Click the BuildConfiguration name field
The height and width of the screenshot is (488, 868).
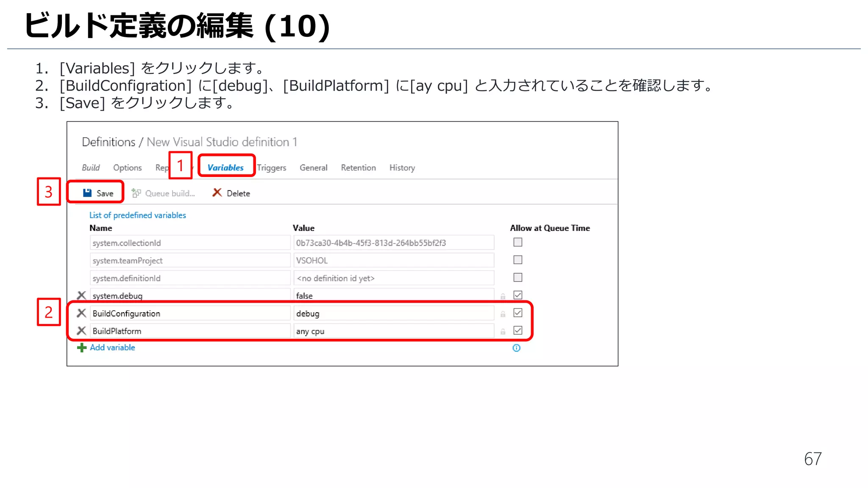pyautogui.click(x=190, y=313)
